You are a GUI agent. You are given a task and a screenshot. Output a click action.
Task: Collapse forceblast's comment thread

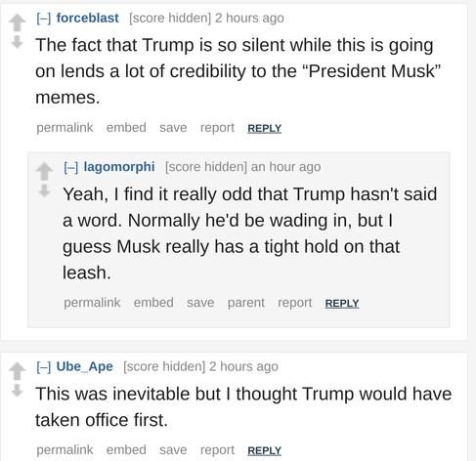[x=44, y=19]
